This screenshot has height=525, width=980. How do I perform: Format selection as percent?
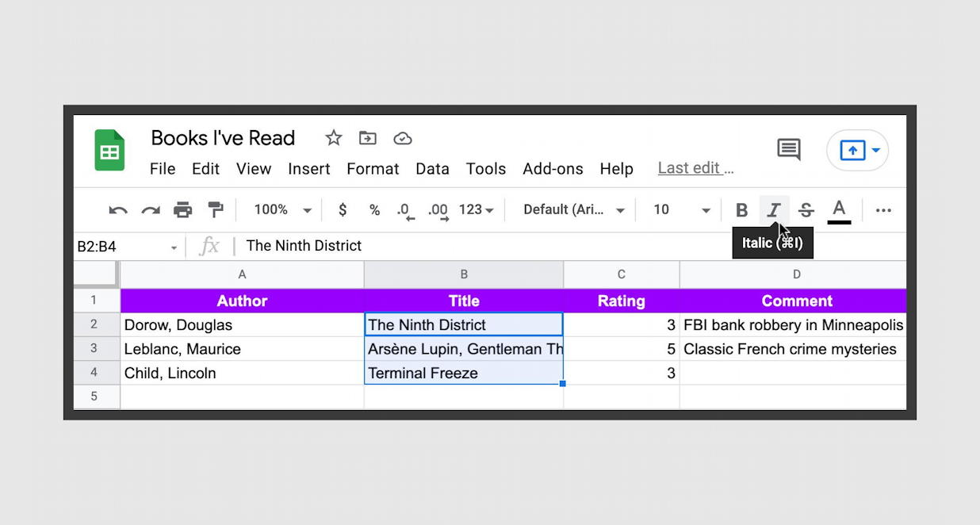[x=374, y=209]
